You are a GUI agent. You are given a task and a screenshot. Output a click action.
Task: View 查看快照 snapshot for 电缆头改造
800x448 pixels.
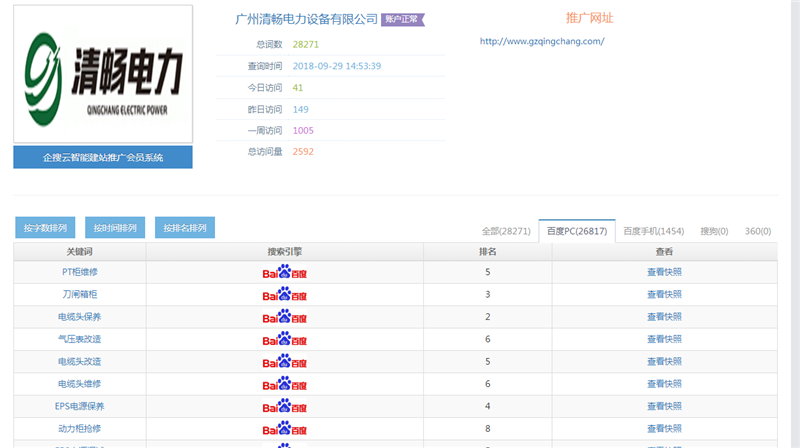pos(664,361)
